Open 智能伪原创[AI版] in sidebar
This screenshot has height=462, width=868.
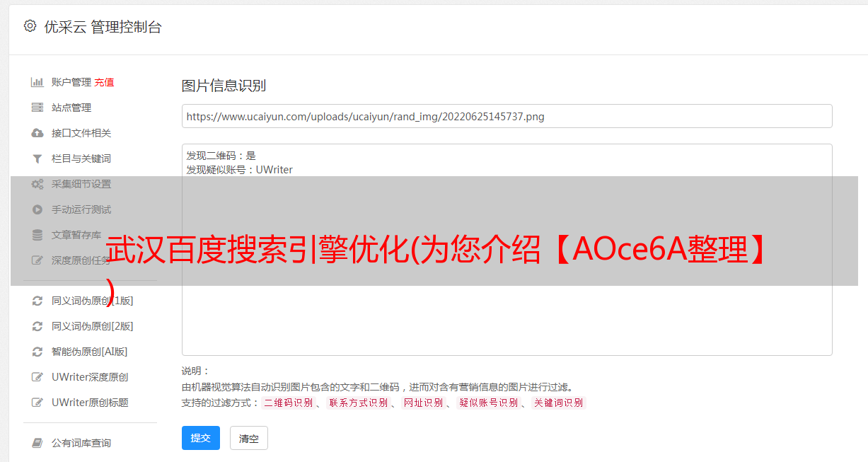click(90, 352)
